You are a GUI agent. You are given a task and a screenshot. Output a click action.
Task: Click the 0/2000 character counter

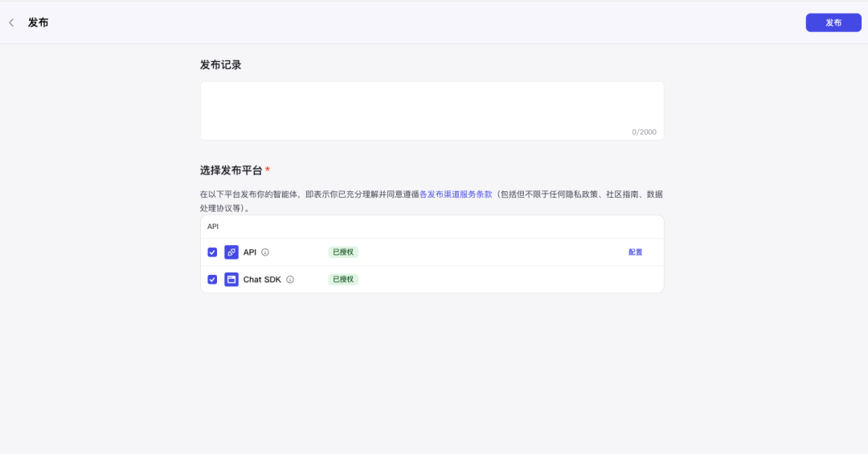point(644,132)
